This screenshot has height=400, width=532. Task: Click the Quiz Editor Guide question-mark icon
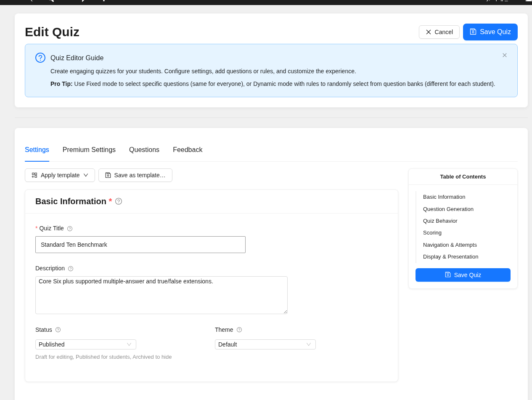pos(40,58)
